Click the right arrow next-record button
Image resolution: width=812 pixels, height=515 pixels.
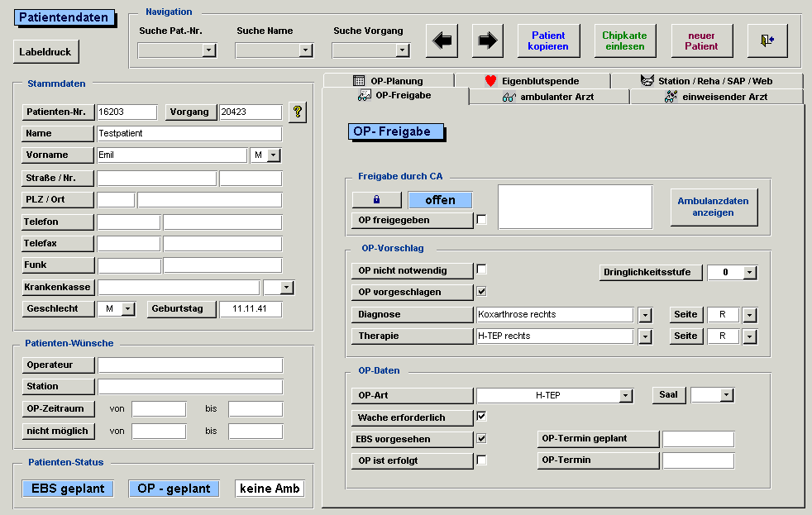[488, 41]
